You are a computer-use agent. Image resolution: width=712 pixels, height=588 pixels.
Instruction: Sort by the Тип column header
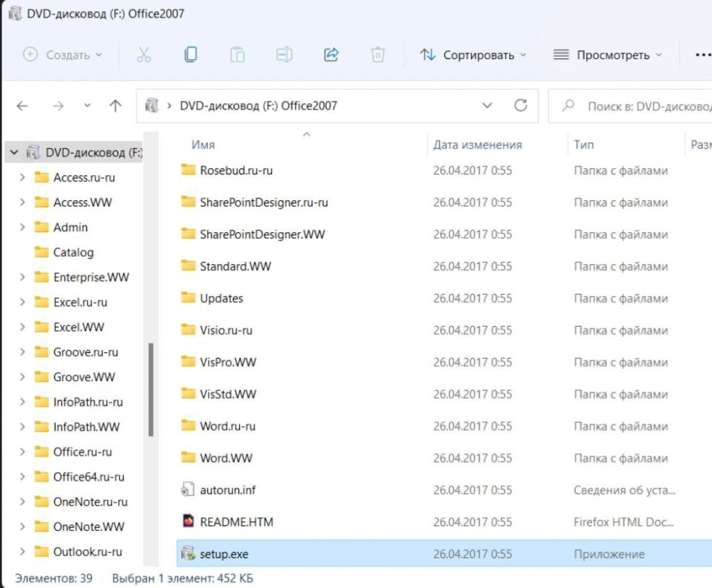583,145
